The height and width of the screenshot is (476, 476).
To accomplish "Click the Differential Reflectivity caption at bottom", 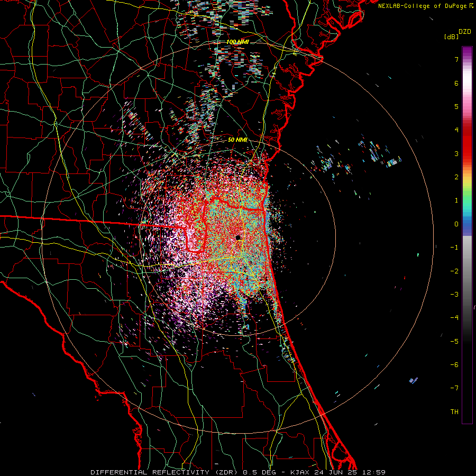I will [x=237, y=472].
